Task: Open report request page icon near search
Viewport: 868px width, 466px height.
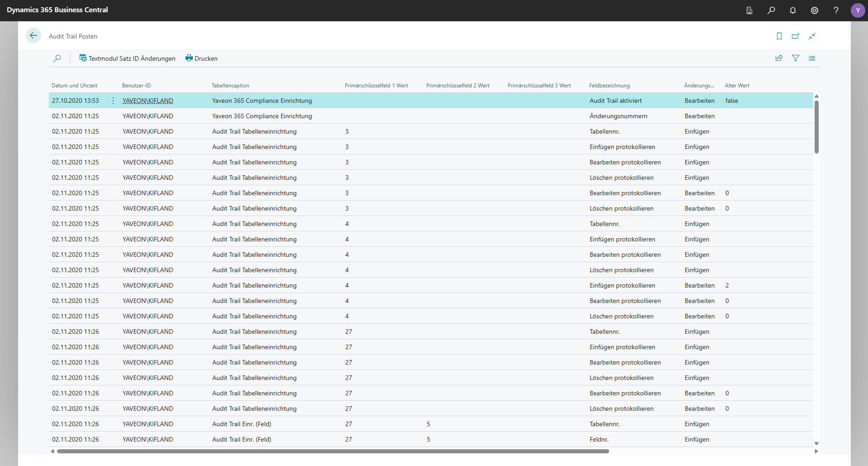Action: point(749,10)
